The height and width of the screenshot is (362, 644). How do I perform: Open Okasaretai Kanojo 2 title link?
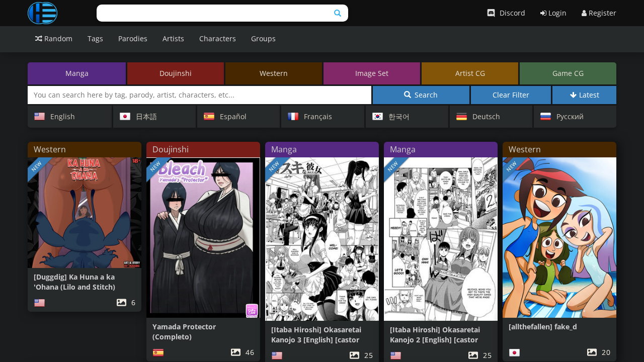point(435,335)
